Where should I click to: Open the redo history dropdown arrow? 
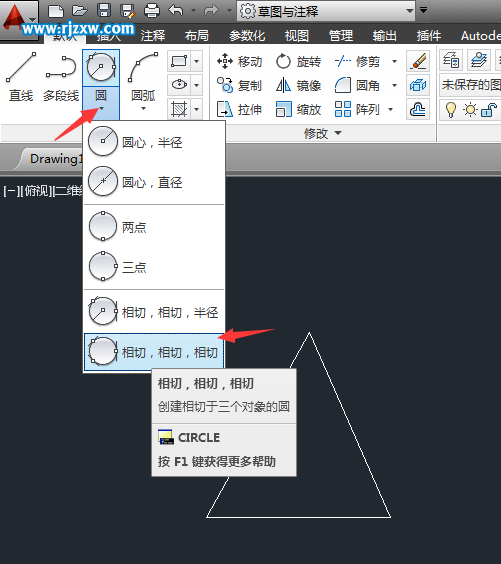pos(229,11)
